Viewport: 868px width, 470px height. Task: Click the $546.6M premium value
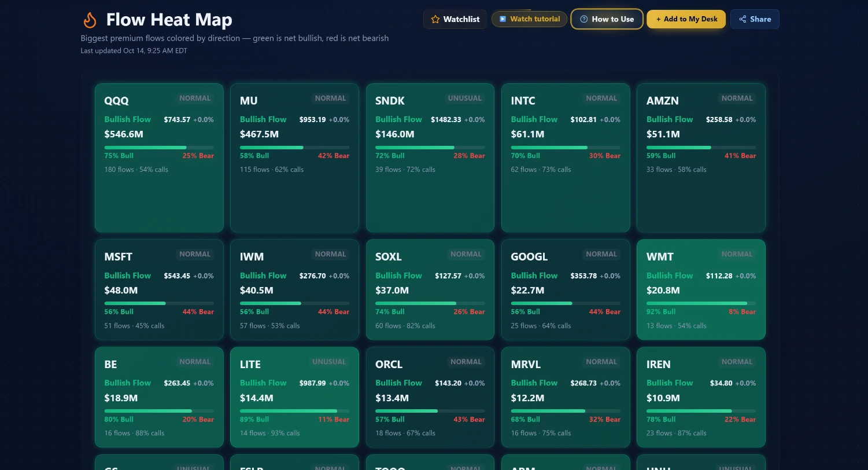[124, 134]
